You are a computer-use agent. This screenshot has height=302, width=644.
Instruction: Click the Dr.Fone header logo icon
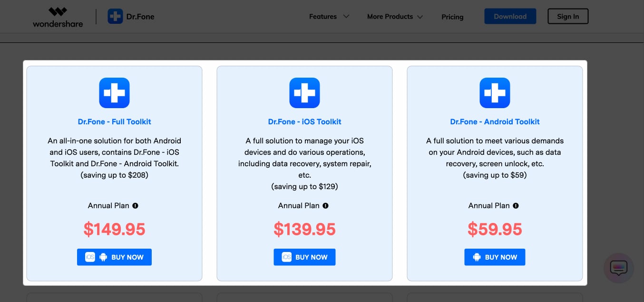tap(115, 17)
